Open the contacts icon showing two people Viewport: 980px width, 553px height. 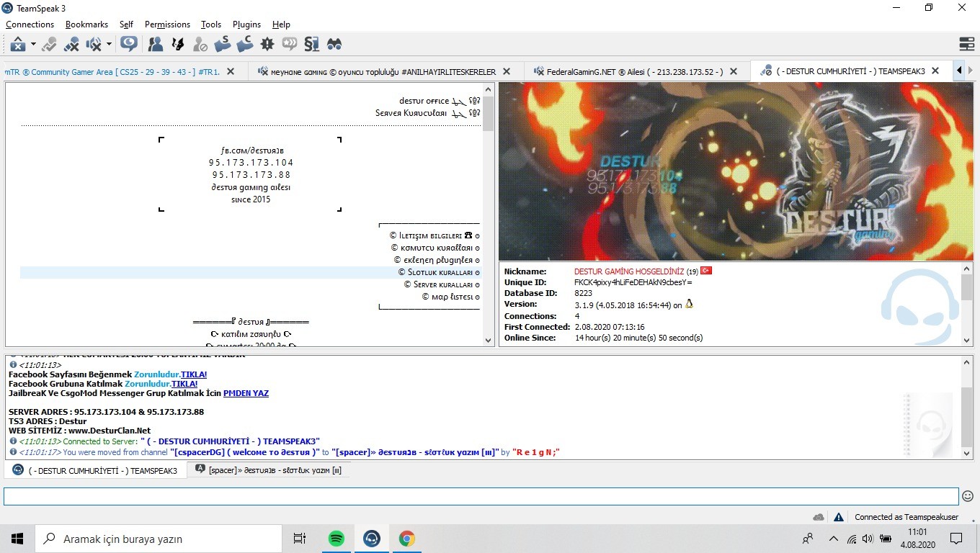click(155, 44)
